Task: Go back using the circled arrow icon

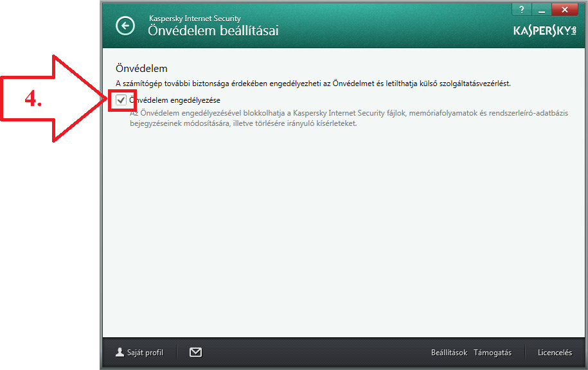Action: [x=125, y=26]
